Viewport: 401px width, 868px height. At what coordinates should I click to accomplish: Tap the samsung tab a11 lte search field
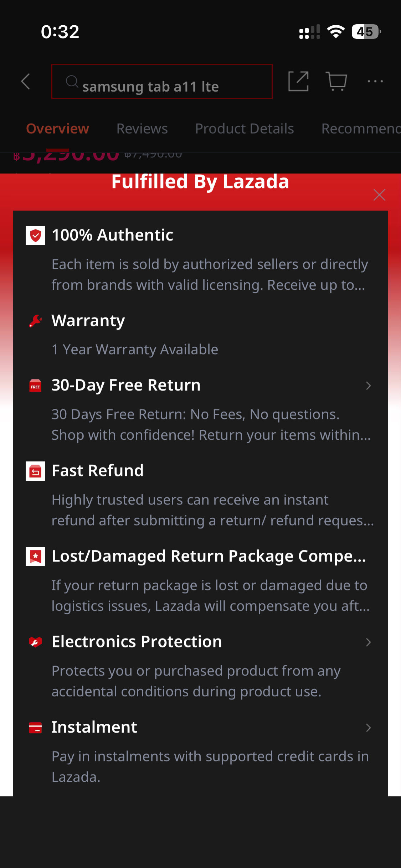[162, 82]
